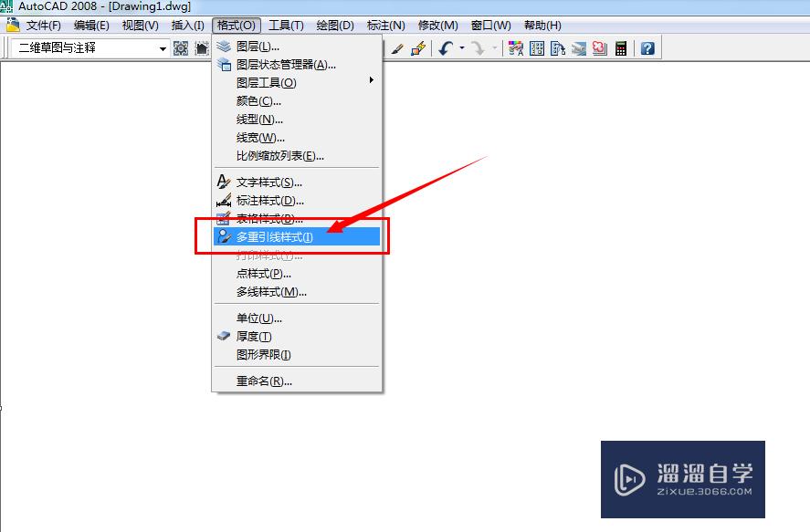Open the 标注(N) menu
The width and height of the screenshot is (810, 532).
click(385, 25)
